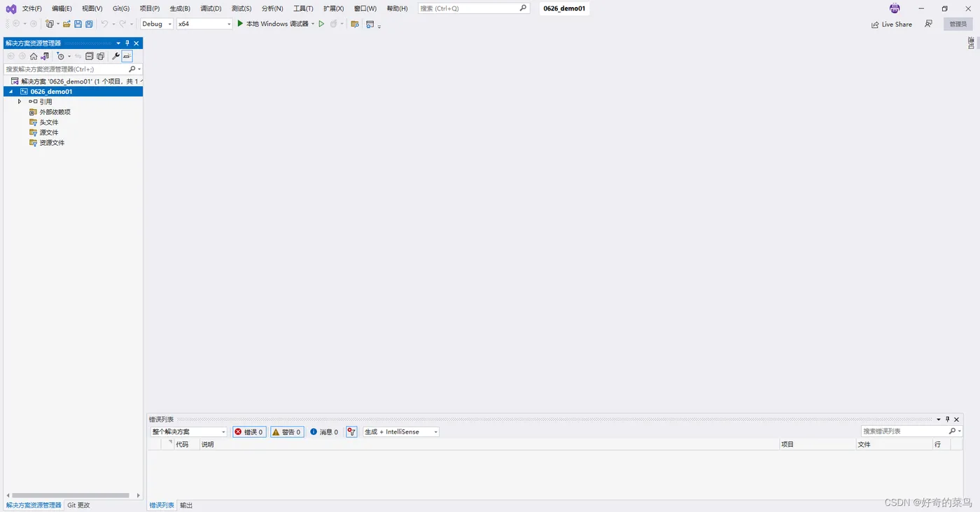Collapse the 0626_demo01 project node
The image size is (980, 512).
pyautogui.click(x=10, y=92)
